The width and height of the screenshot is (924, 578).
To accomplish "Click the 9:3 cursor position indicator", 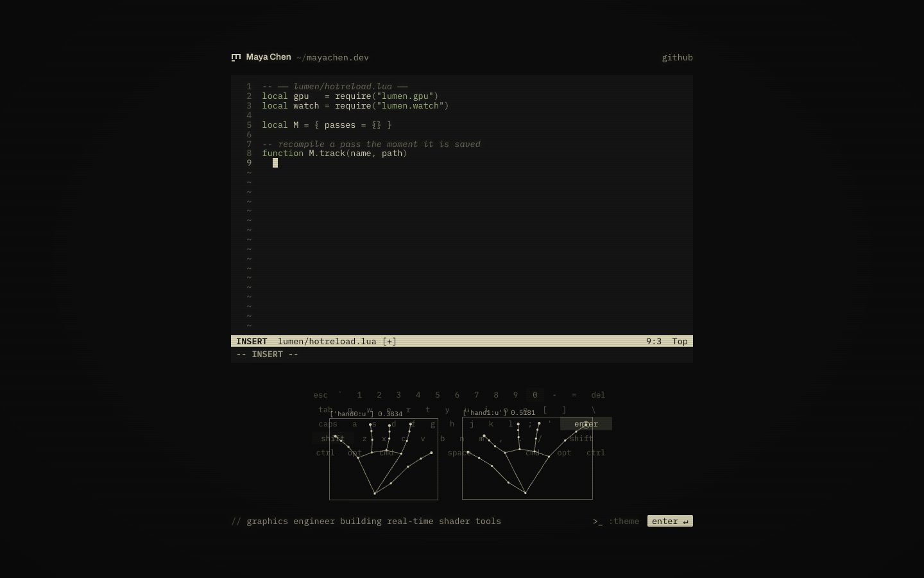I will point(654,341).
